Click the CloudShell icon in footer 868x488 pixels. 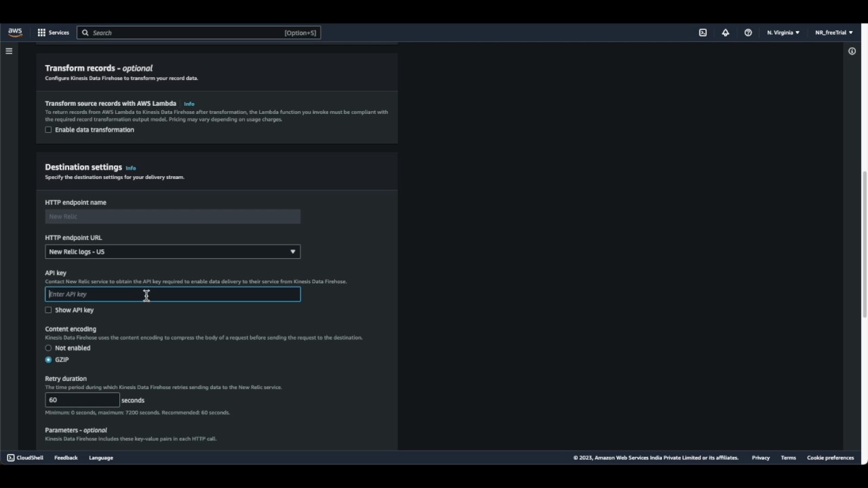pyautogui.click(x=11, y=458)
